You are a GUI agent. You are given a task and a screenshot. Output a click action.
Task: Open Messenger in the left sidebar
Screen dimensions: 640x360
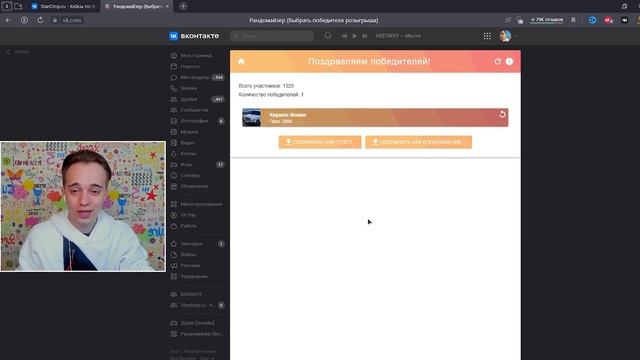pos(197,77)
